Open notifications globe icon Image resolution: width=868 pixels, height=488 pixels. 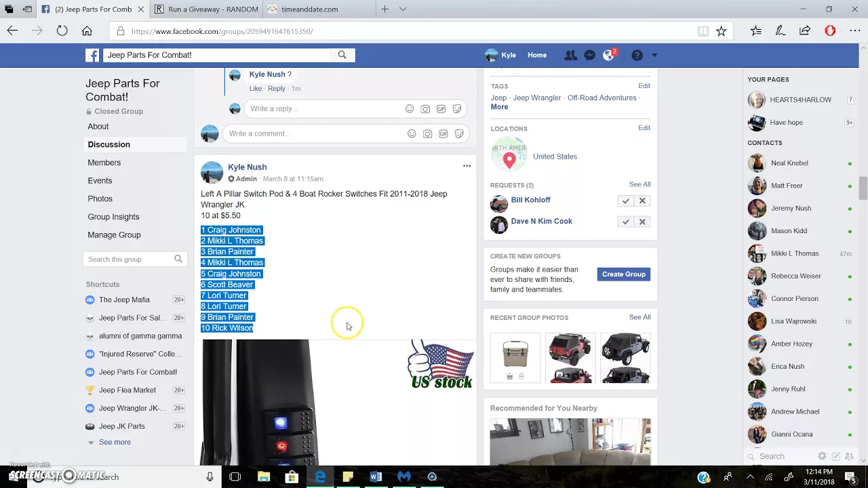[x=609, y=56]
